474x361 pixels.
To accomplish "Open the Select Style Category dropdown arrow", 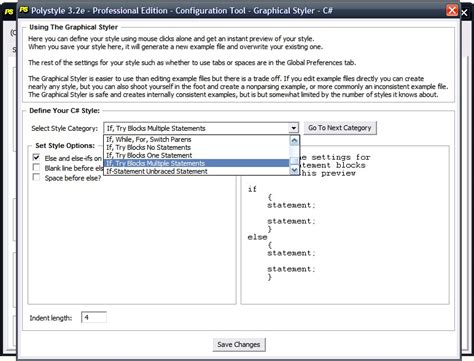I will point(294,128).
